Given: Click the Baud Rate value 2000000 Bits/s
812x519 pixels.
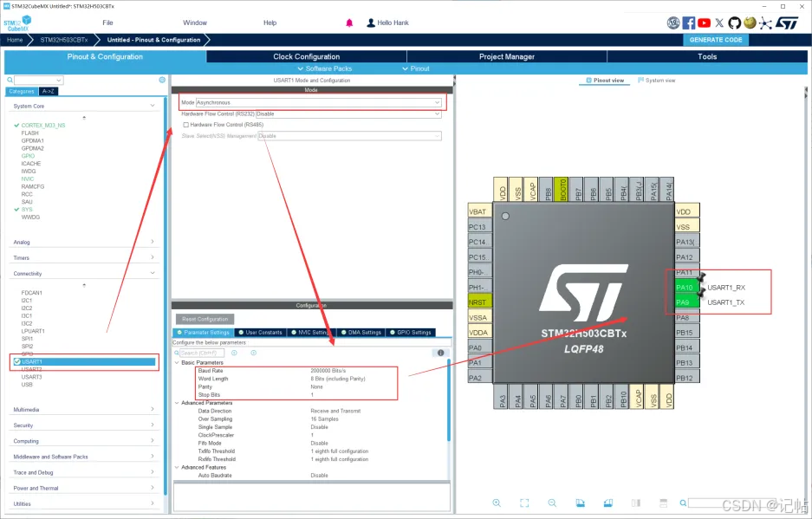Looking at the screenshot, I should click(x=328, y=371).
